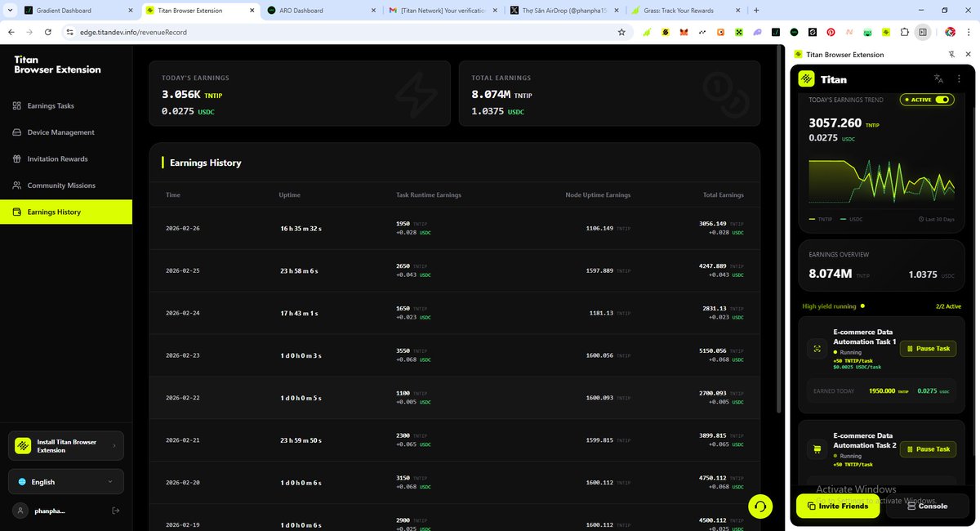Open the Titan panel kebab menu
This screenshot has width=980, height=531.
[x=959, y=79]
